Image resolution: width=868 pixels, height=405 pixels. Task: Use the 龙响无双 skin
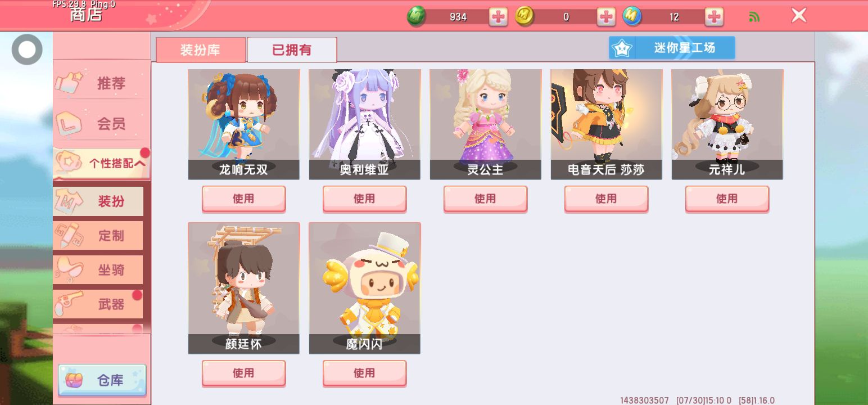click(x=244, y=199)
